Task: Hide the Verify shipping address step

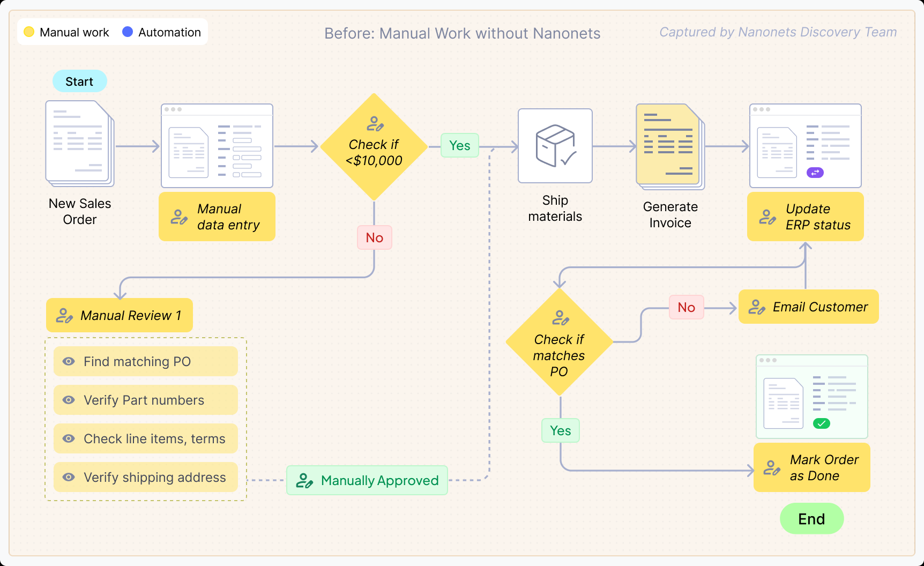Action: 68,477
